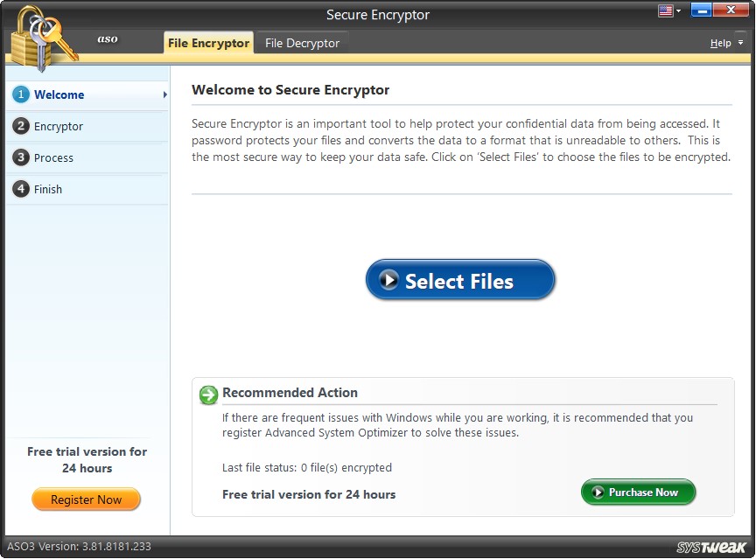Select the File Encryptor tab
Screen dimensions: 756x559
coord(208,42)
